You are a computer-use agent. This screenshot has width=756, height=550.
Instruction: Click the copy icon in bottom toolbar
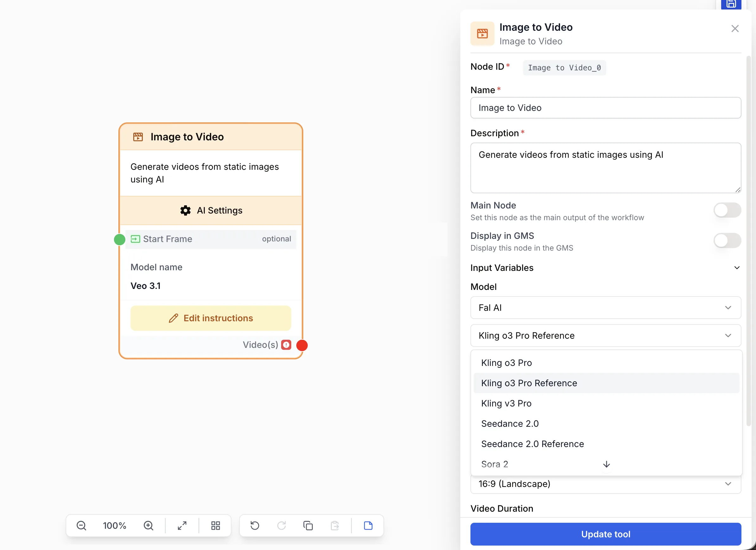pyautogui.click(x=308, y=526)
